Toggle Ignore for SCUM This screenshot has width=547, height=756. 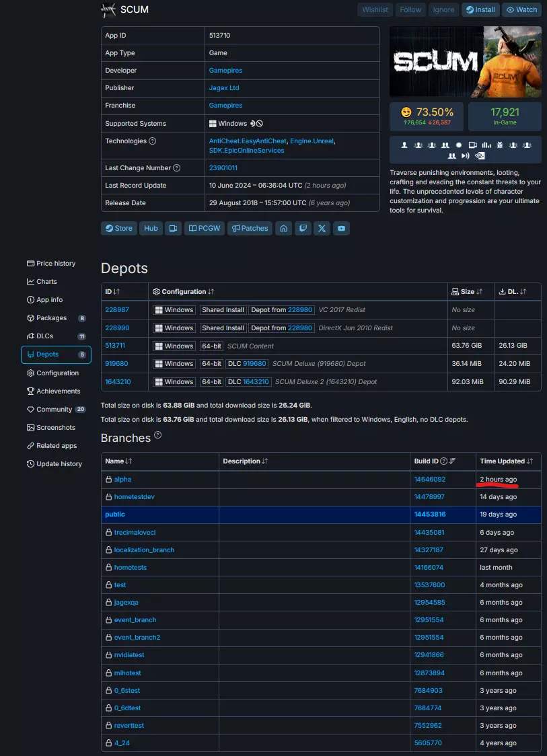pos(443,9)
